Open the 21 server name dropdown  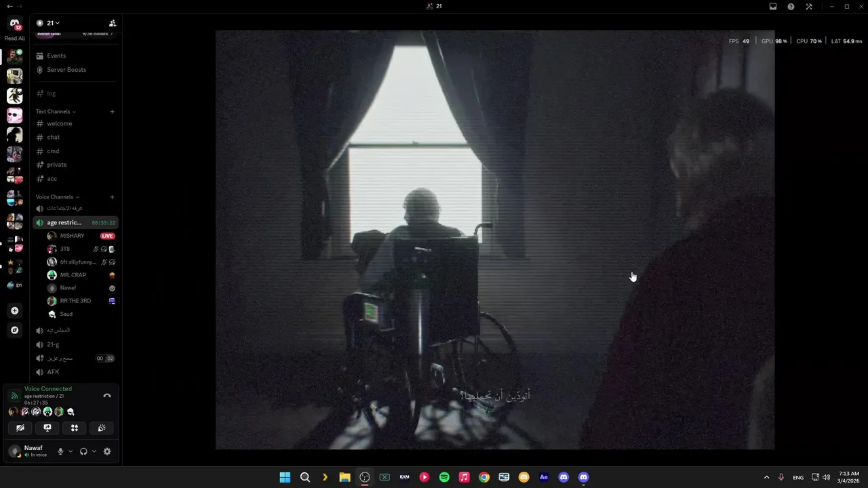click(x=53, y=23)
